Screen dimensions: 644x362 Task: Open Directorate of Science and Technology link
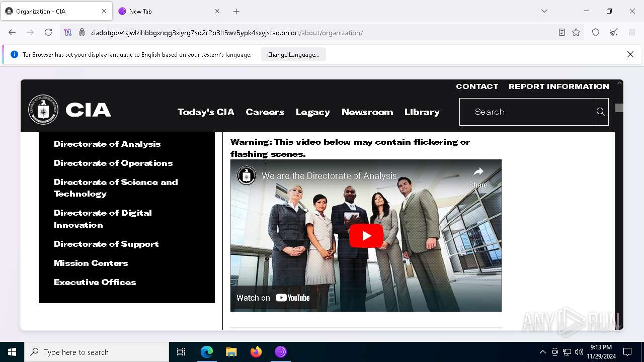point(116,188)
